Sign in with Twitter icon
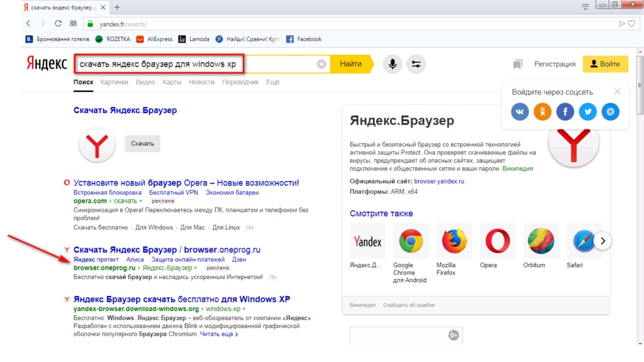Viewport: 644px width, 362px height. [x=588, y=112]
